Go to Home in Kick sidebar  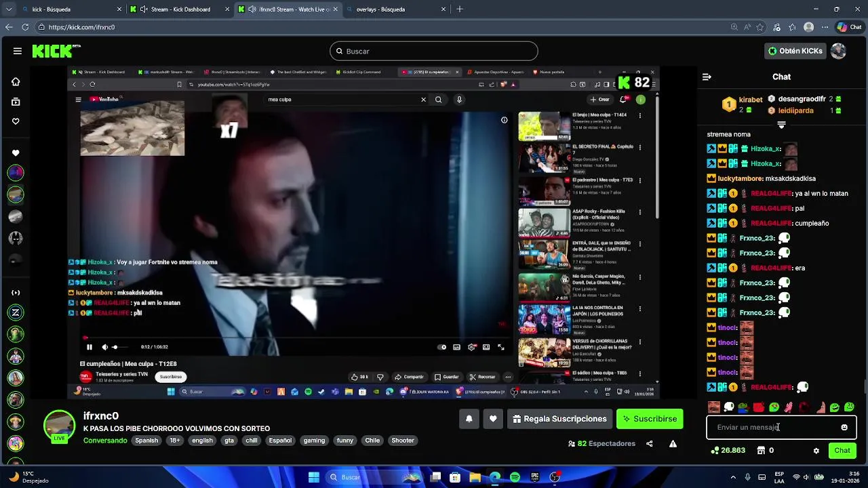pos(16,81)
